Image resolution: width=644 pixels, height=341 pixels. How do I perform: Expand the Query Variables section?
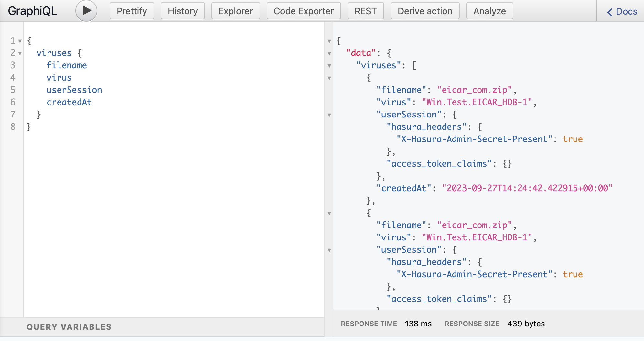(x=69, y=327)
